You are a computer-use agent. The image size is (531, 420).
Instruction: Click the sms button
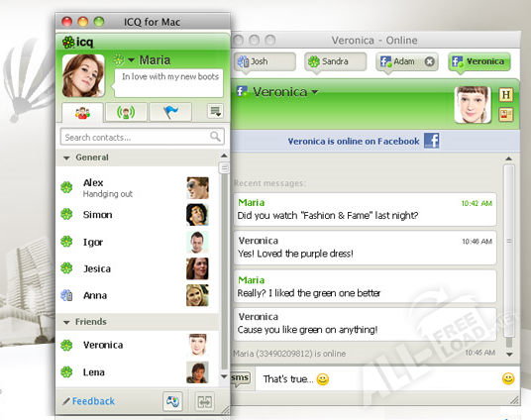point(240,378)
